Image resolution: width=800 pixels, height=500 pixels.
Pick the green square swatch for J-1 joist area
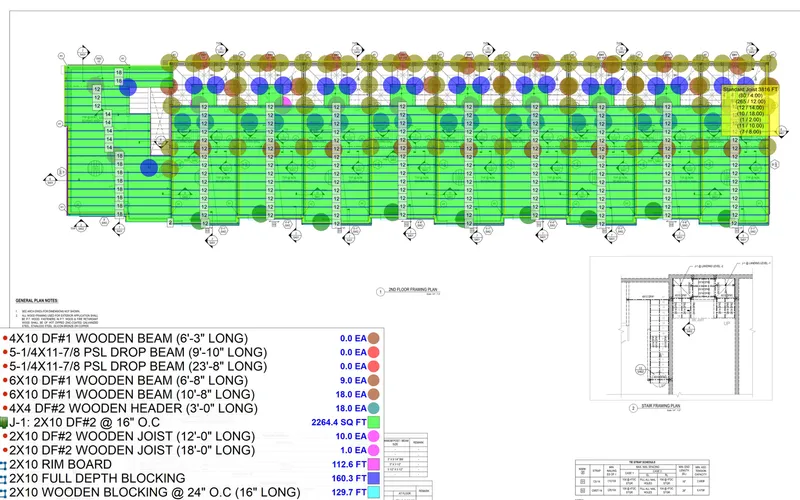[374, 422]
